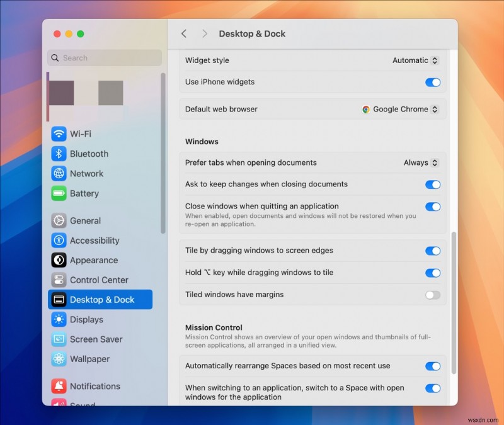Click the main pane scrollbar

click(454, 303)
